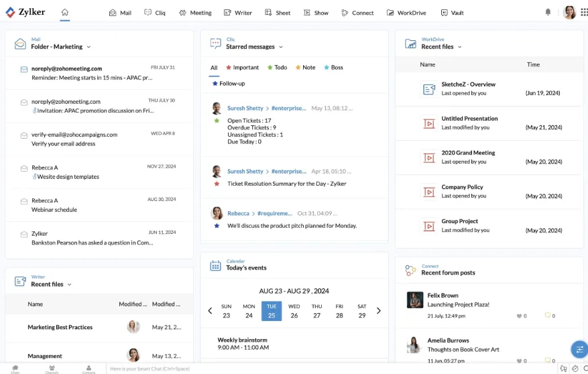Open Rebecca's Wesite design templates email
Image resolution: width=588 pixels, height=374 pixels.
pos(99,172)
